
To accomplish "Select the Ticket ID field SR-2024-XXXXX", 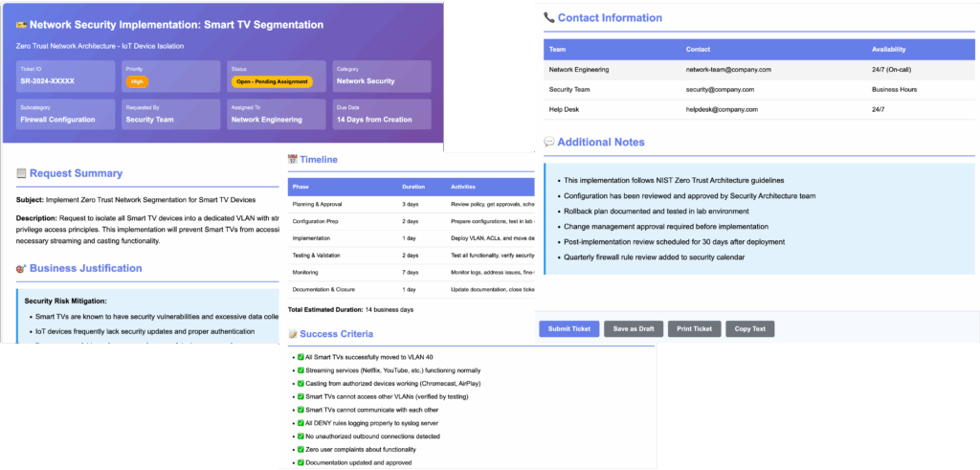I will pyautogui.click(x=47, y=81).
